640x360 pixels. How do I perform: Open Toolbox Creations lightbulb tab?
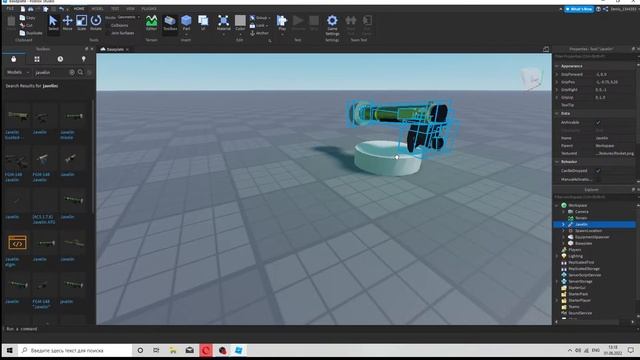click(84, 59)
